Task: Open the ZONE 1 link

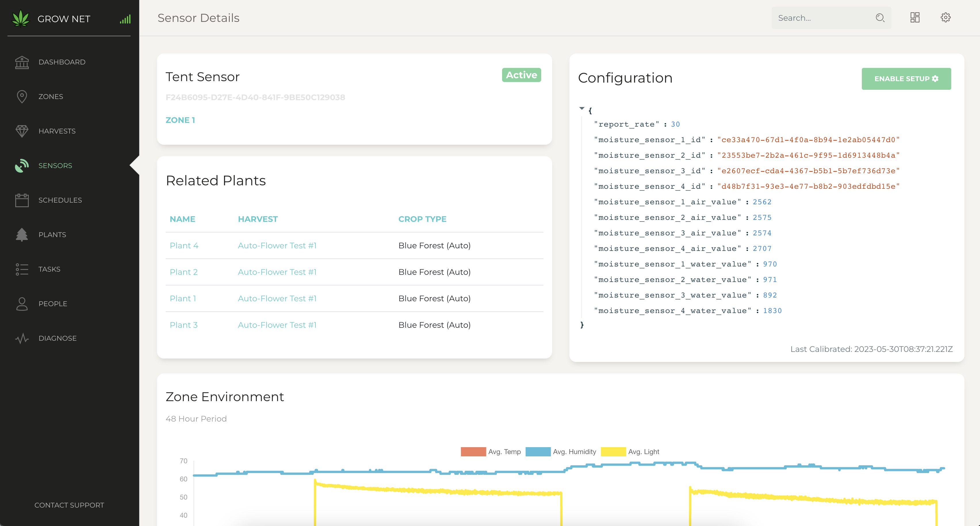Action: (180, 120)
